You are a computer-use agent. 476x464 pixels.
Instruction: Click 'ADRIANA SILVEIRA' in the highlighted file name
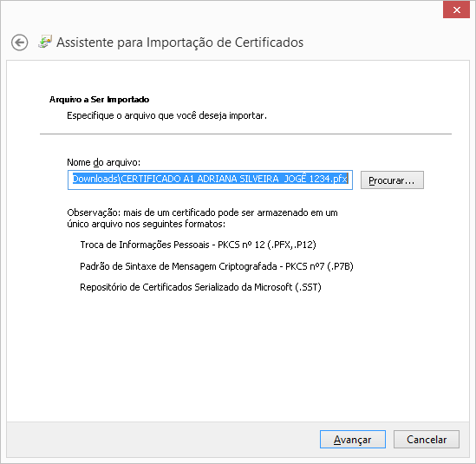(238, 179)
